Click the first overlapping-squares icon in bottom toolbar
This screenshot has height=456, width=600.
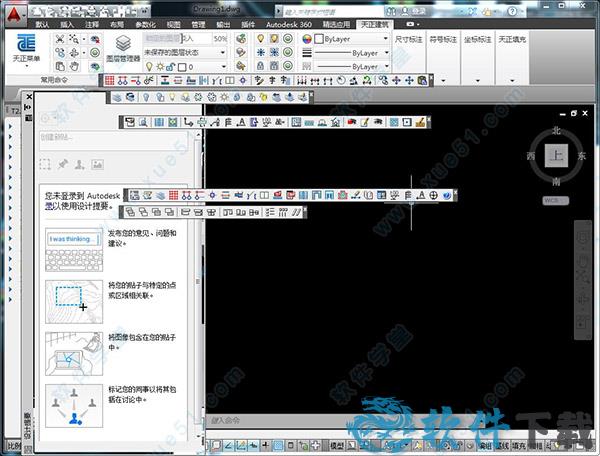click(x=130, y=212)
